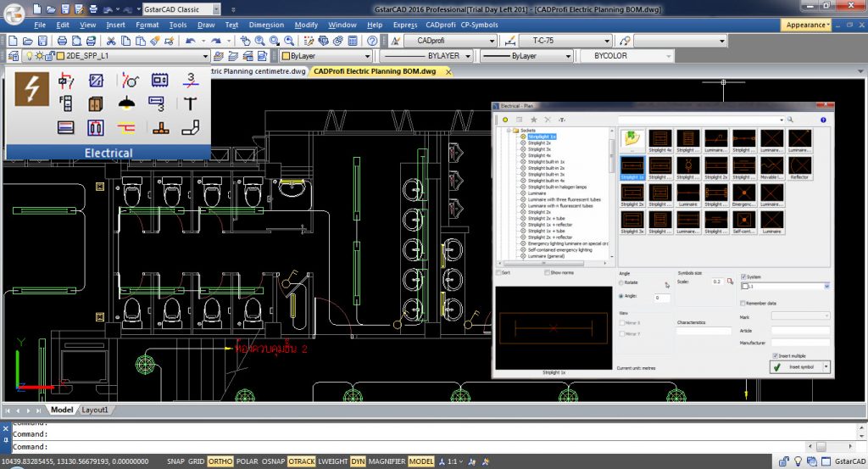Image resolution: width=868 pixels, height=469 pixels.
Task: Open dialog help via blue question icon
Action: [823, 120]
